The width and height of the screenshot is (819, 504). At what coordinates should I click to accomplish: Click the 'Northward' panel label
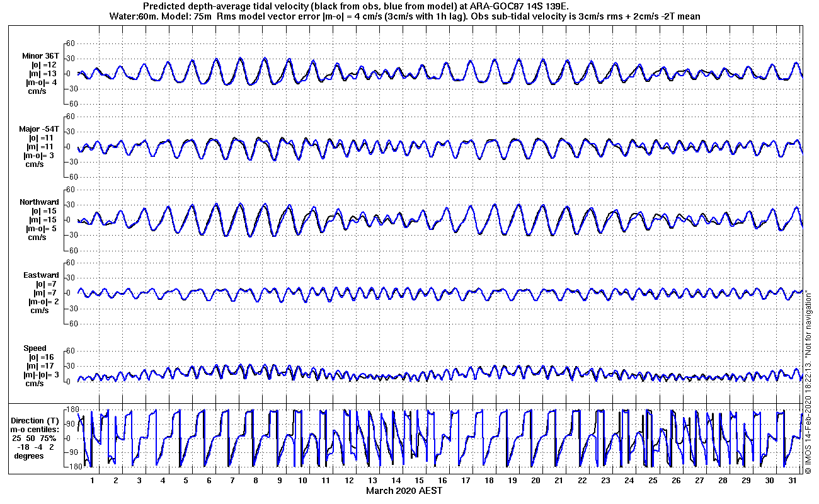[40, 202]
